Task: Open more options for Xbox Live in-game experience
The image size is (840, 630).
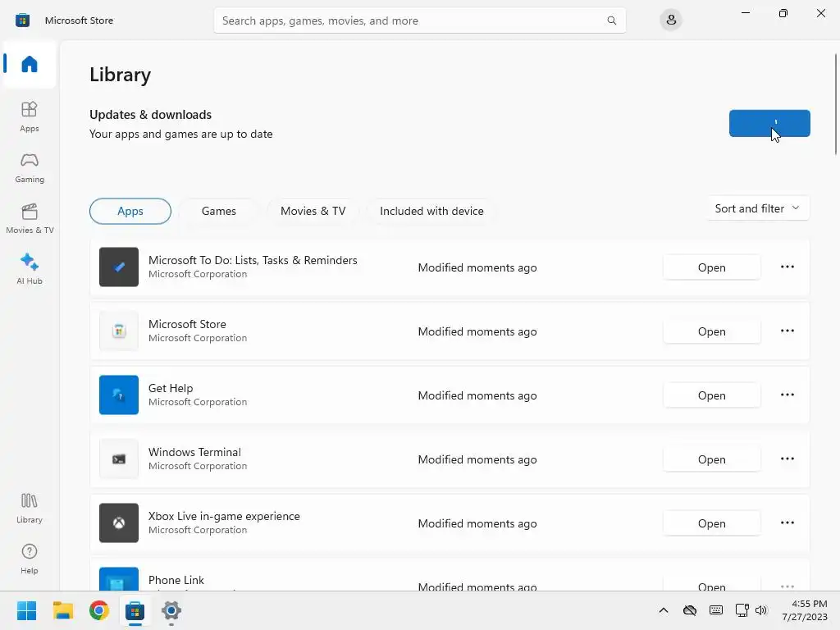Action: (x=787, y=523)
